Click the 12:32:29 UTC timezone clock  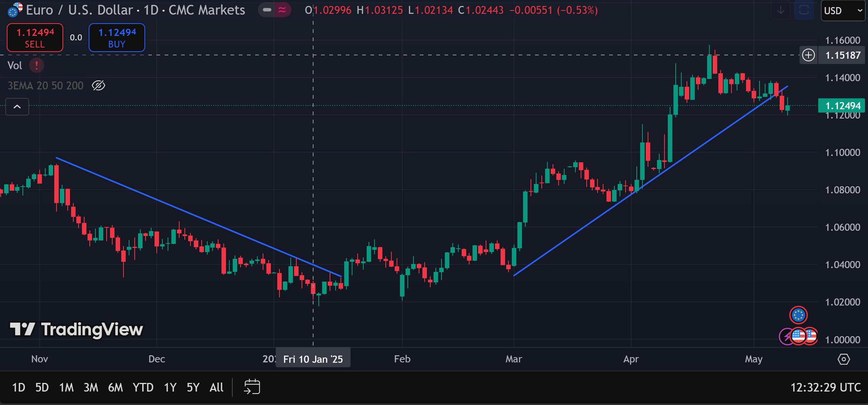click(825, 387)
